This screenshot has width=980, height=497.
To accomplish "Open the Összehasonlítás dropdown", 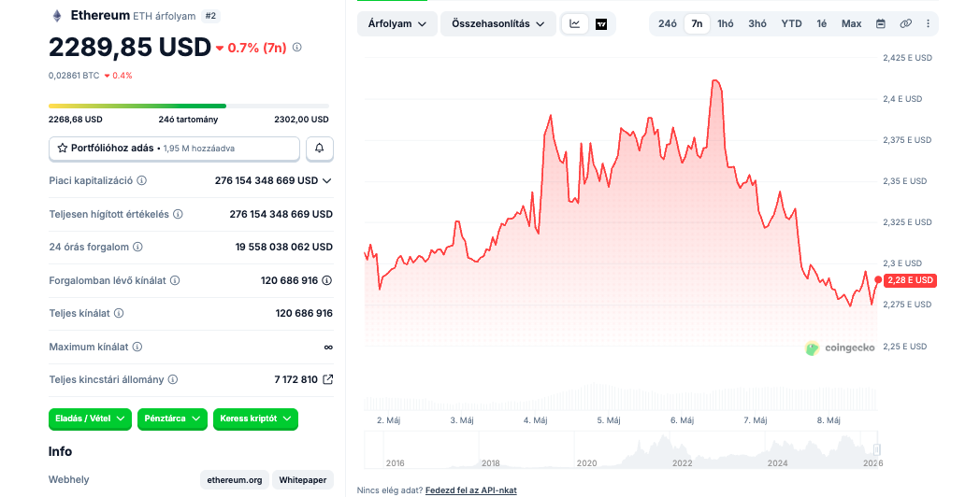I will pyautogui.click(x=498, y=23).
